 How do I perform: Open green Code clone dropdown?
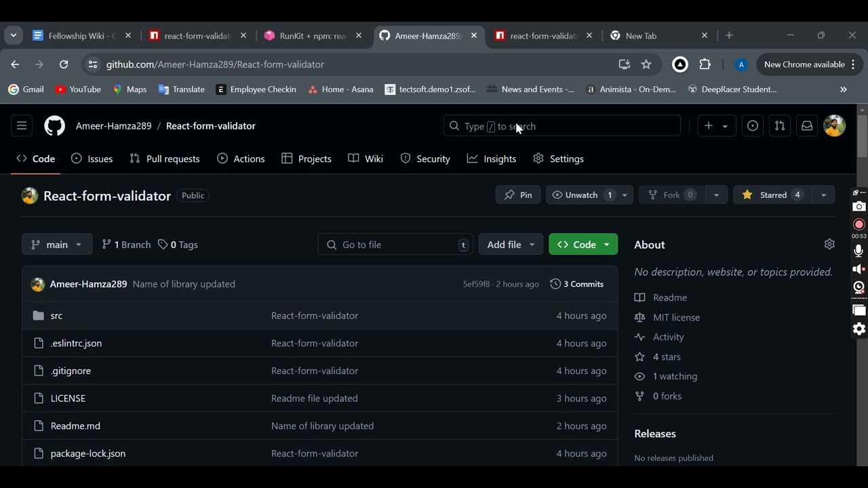tap(583, 245)
